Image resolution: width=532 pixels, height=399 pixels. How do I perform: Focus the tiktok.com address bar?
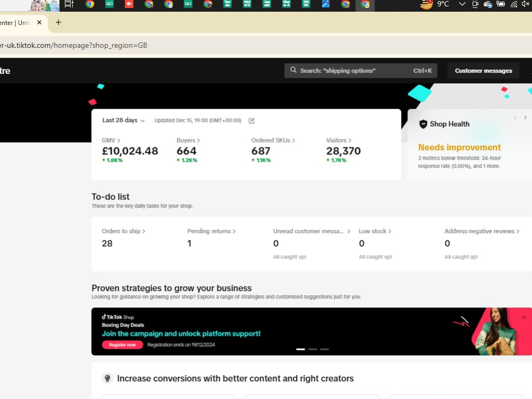point(266,45)
